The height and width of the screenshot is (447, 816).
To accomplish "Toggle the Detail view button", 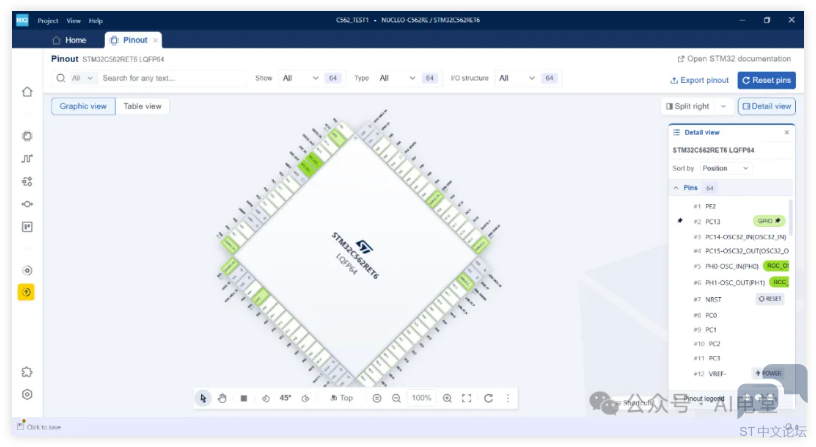I will coord(767,106).
